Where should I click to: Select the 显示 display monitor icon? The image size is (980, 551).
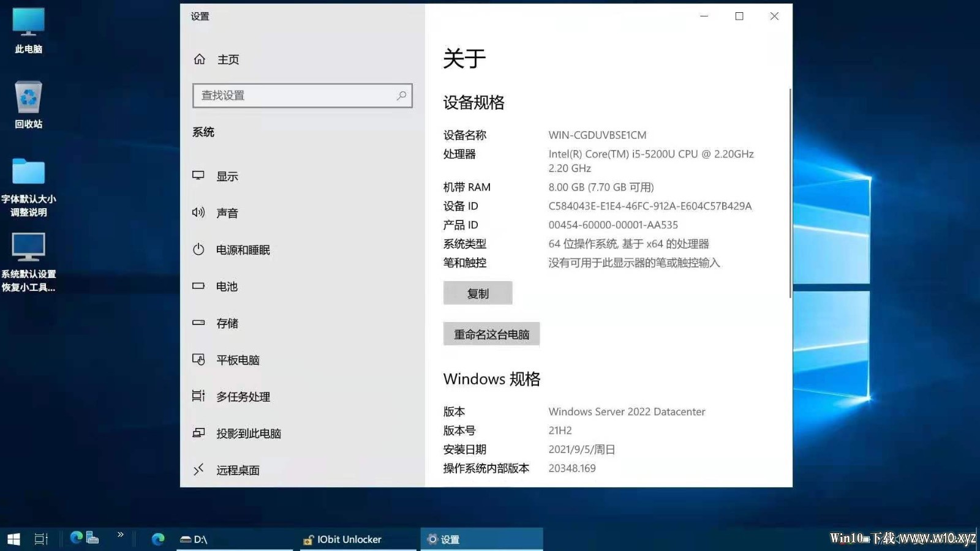tap(198, 176)
